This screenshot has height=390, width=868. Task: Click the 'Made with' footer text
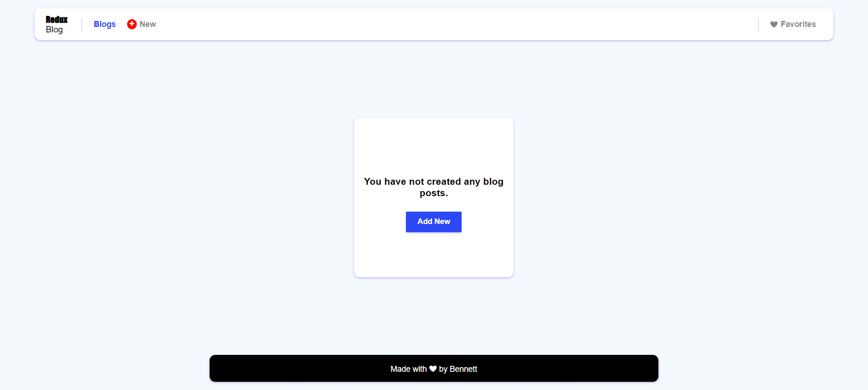point(409,369)
